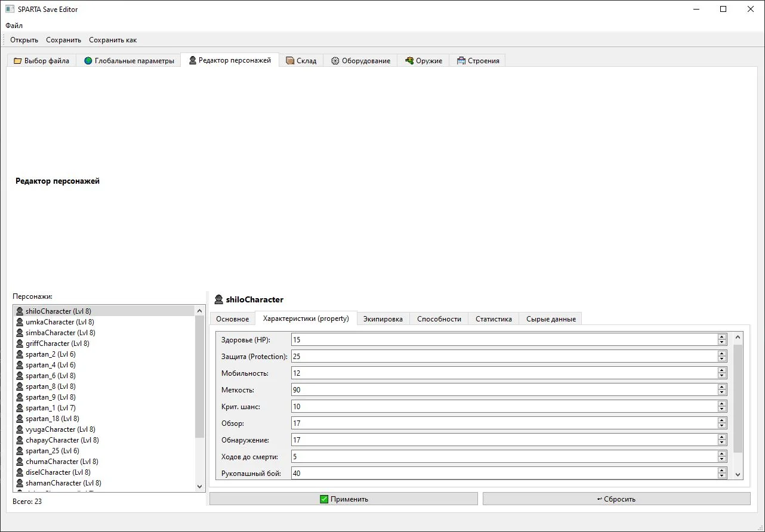Open the Способности sub-tab
The width and height of the screenshot is (765, 532).
[x=439, y=318]
